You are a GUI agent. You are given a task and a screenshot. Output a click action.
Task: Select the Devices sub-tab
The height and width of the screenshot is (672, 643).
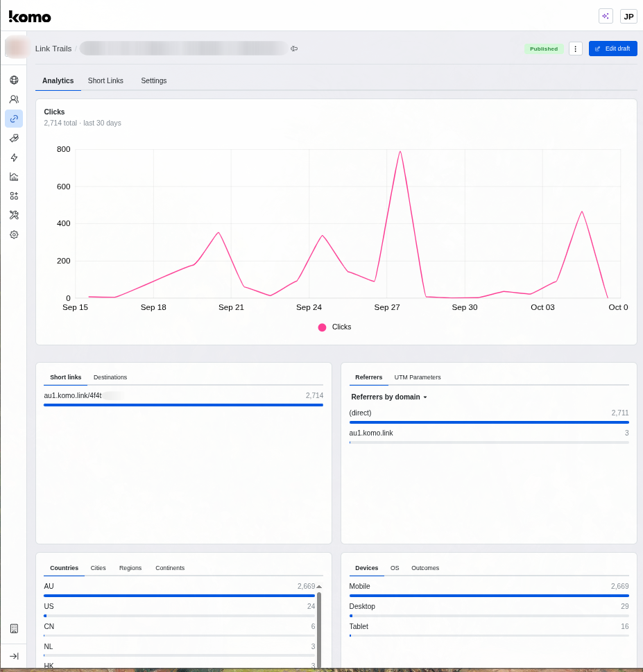pyautogui.click(x=366, y=568)
